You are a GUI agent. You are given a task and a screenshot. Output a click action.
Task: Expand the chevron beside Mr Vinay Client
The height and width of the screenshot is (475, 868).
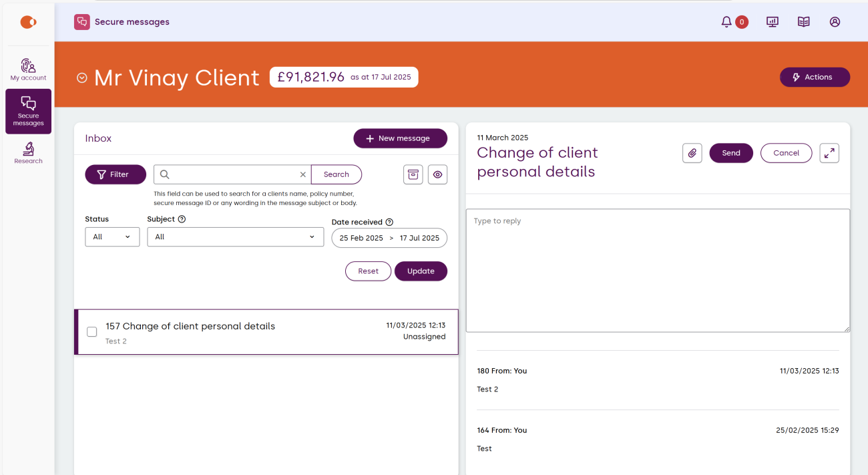pos(82,77)
